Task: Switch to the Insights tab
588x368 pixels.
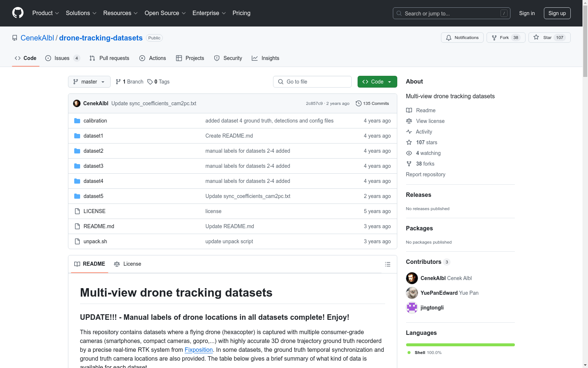Action: tap(265, 58)
